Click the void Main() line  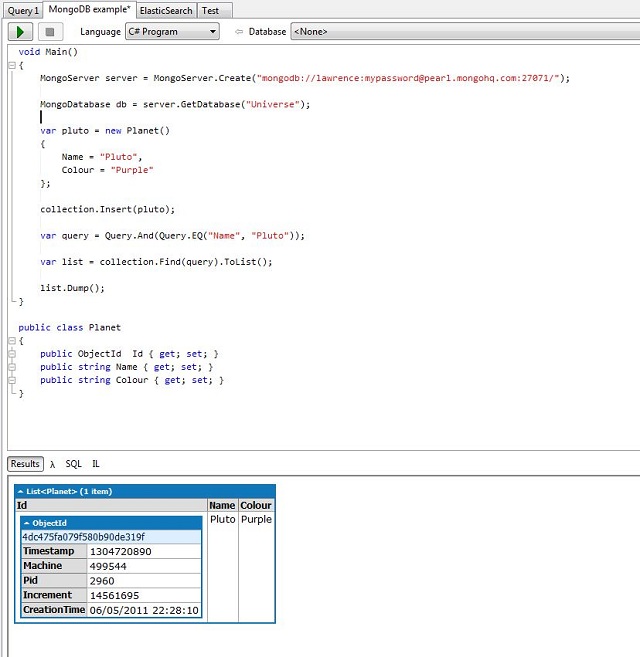tap(48, 52)
